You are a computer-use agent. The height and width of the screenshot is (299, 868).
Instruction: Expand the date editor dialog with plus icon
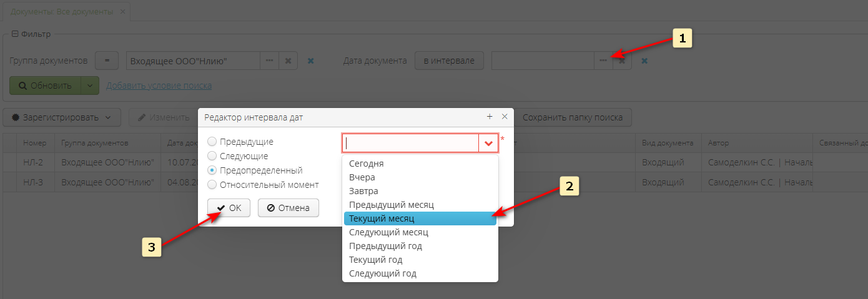click(490, 117)
